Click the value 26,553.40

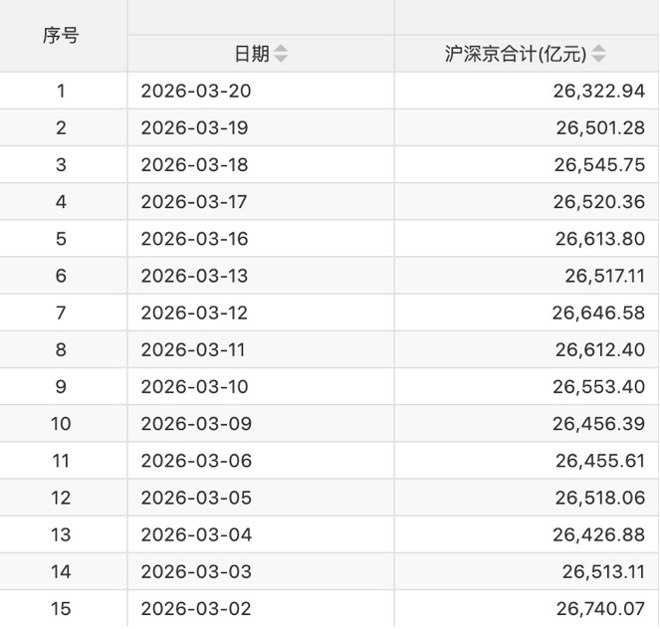[x=598, y=387]
